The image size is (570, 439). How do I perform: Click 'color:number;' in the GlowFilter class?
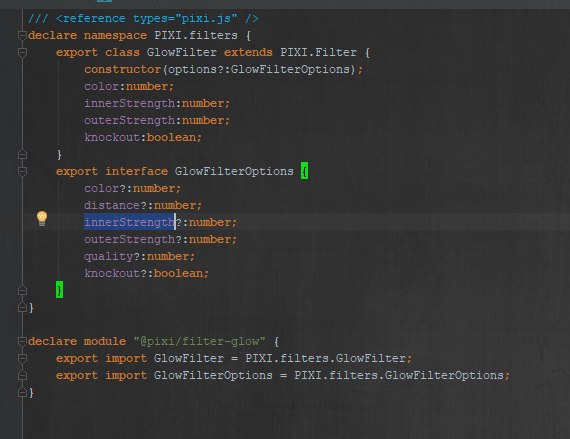[129, 86]
